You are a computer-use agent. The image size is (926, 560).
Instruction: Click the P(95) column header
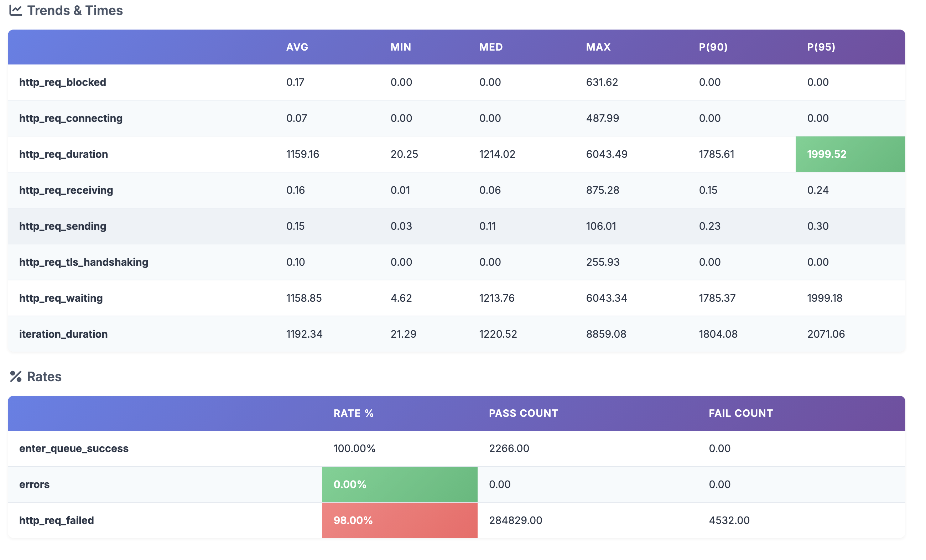pyautogui.click(x=821, y=47)
